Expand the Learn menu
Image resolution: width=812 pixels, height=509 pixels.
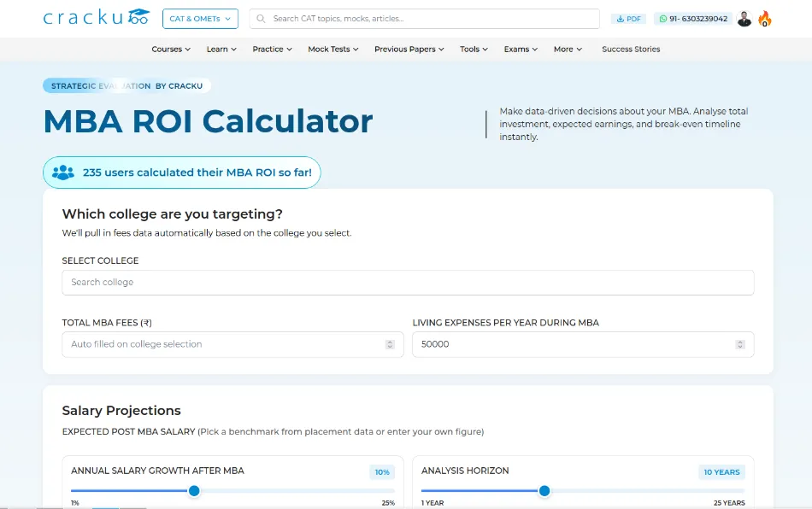click(221, 50)
